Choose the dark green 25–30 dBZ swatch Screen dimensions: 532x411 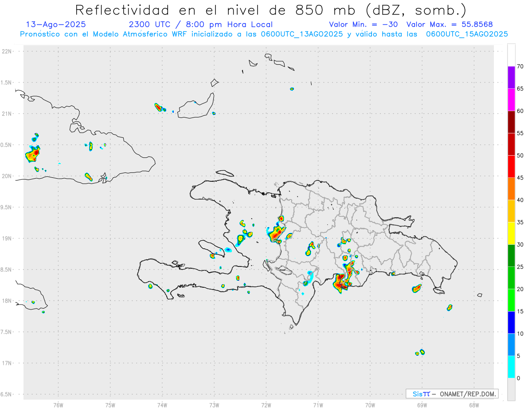[x=511, y=256]
